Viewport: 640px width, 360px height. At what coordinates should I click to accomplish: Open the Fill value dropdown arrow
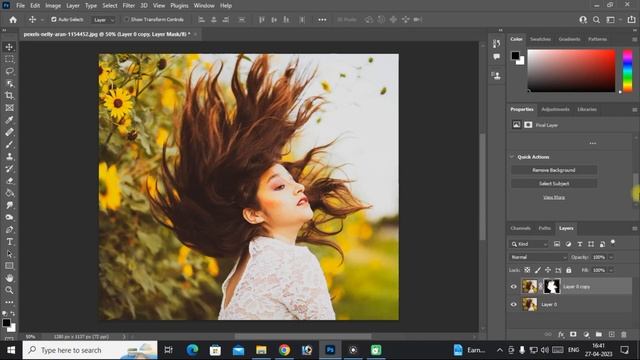[611, 270]
